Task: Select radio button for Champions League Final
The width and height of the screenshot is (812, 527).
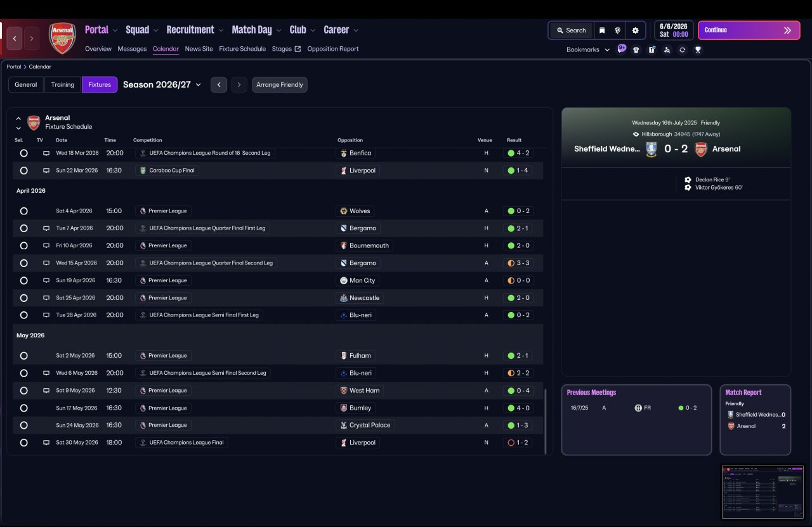Action: (23, 443)
